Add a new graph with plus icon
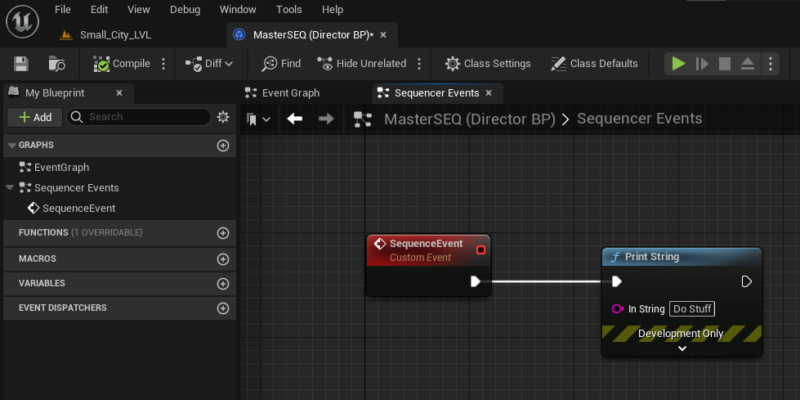Screen dimensions: 800x400 (x=223, y=145)
